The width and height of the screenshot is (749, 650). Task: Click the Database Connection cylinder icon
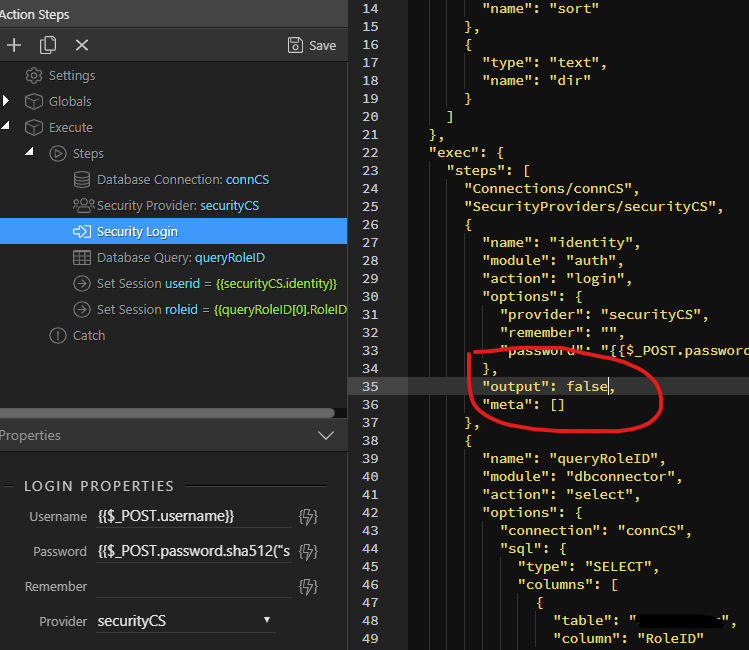click(82, 180)
